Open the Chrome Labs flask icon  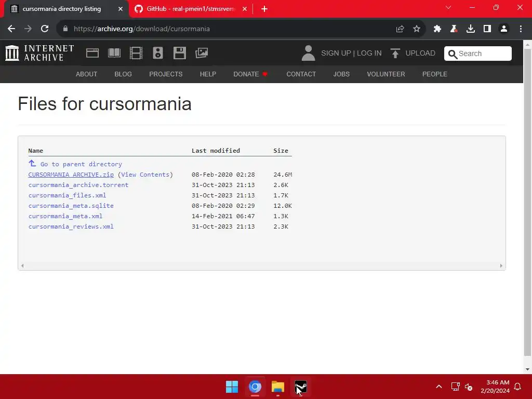pyautogui.click(x=454, y=29)
